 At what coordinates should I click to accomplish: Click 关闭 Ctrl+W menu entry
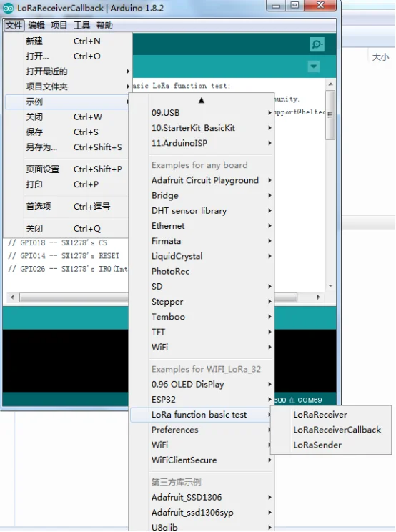tap(68, 117)
